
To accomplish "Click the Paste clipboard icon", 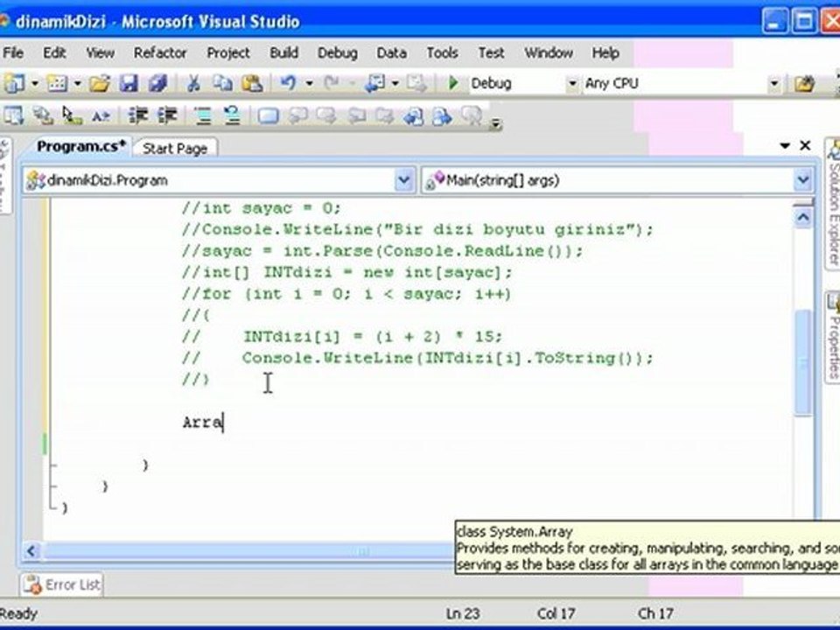I will pos(252,83).
